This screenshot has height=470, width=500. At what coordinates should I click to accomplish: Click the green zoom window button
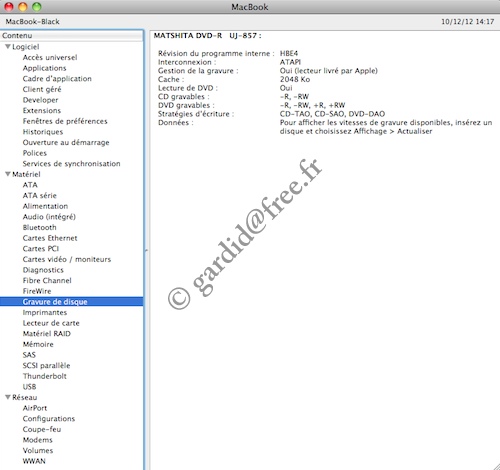click(x=37, y=6)
